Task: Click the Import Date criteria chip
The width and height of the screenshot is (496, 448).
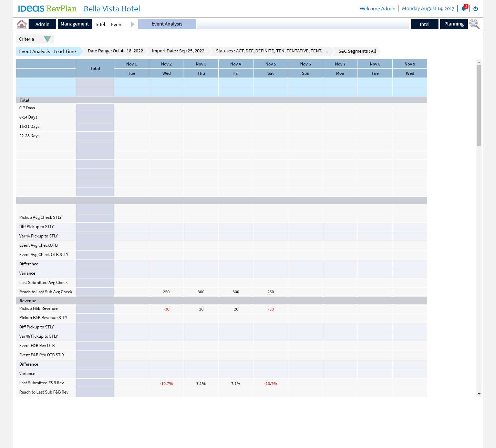Action: tap(178, 51)
